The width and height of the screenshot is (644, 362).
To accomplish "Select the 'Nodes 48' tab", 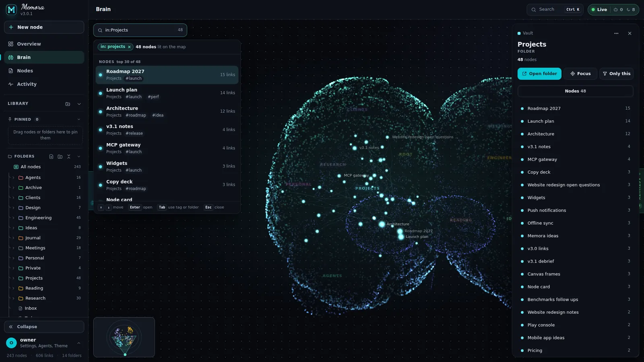I will coord(575,91).
